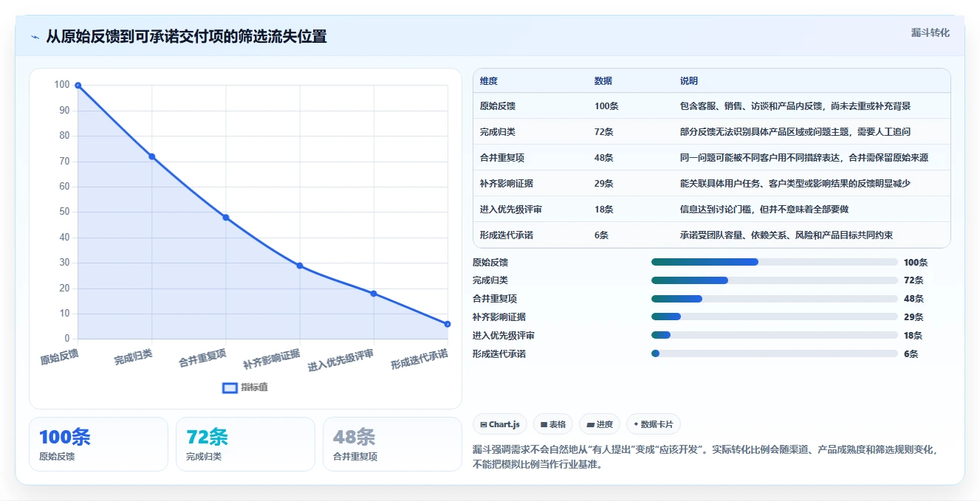Click the 形成迭代承诺 table row label
980x501 pixels.
[x=507, y=235]
